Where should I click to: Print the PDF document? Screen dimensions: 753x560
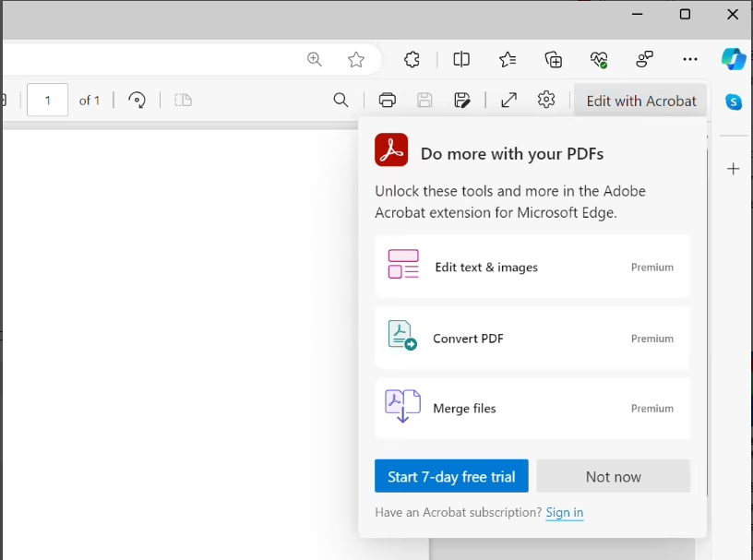tap(387, 100)
